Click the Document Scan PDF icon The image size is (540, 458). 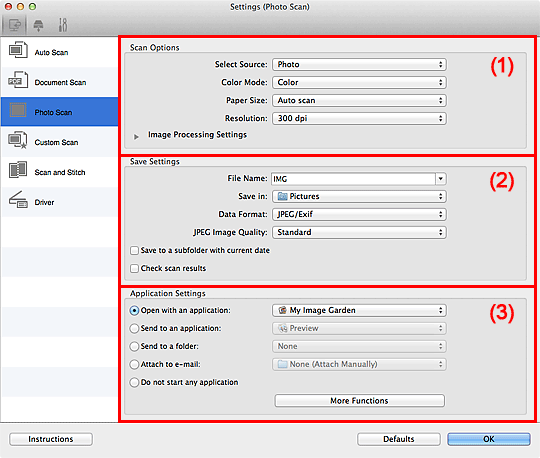click(18, 80)
